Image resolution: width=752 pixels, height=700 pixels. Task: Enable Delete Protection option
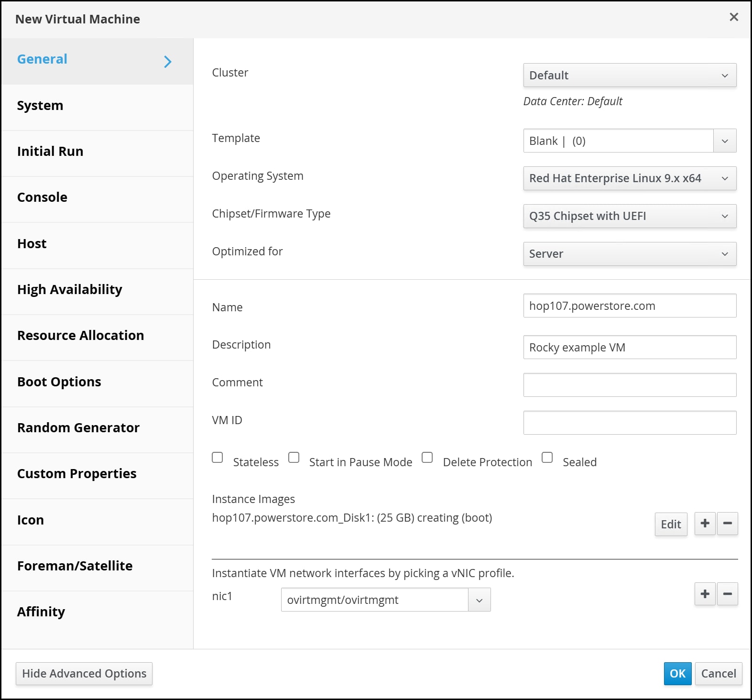(x=427, y=458)
